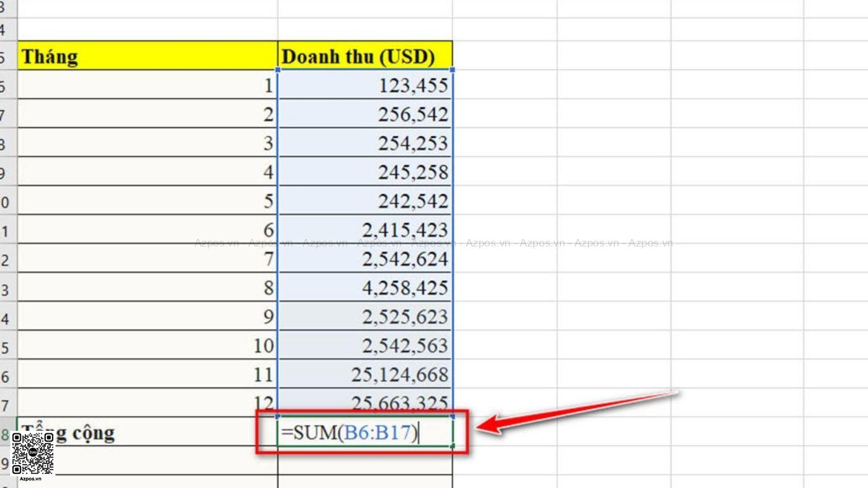Viewport: 868px width, 488px height.
Task: Select month cell with value 4
Action: coord(147,172)
